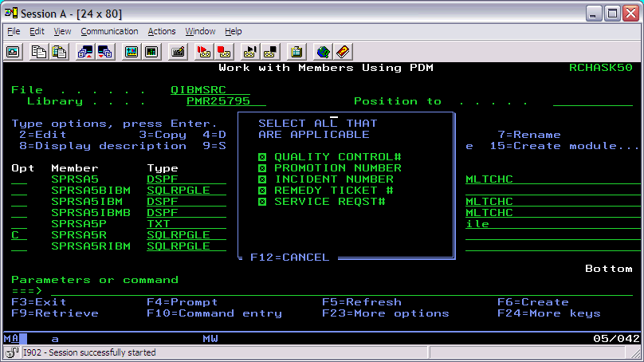Open the Actions menu
Image resolution: width=644 pixels, height=362 pixels.
[162, 31]
